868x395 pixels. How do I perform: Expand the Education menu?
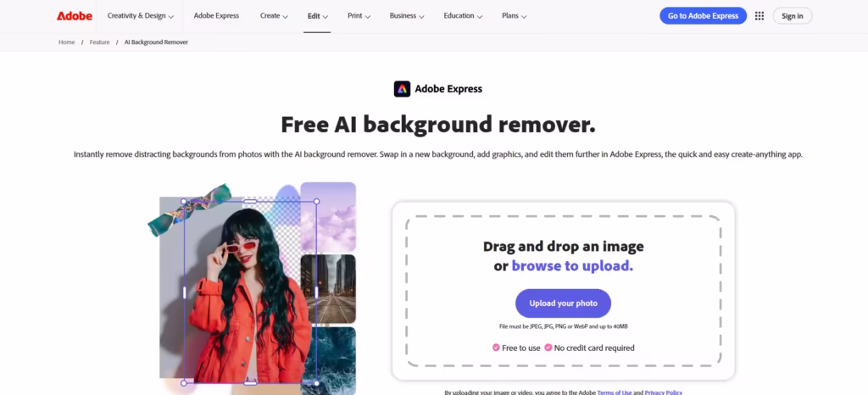[x=463, y=16]
